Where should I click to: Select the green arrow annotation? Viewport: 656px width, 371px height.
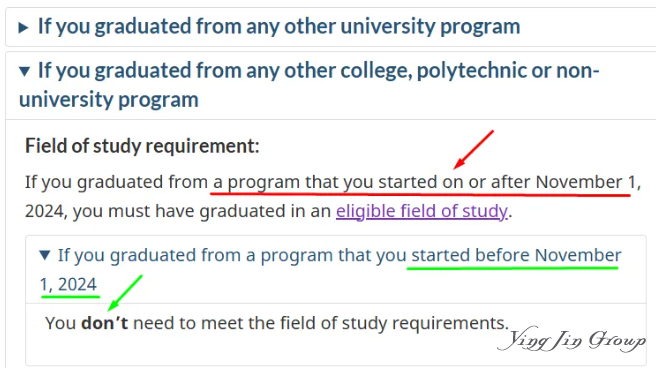[x=125, y=293]
